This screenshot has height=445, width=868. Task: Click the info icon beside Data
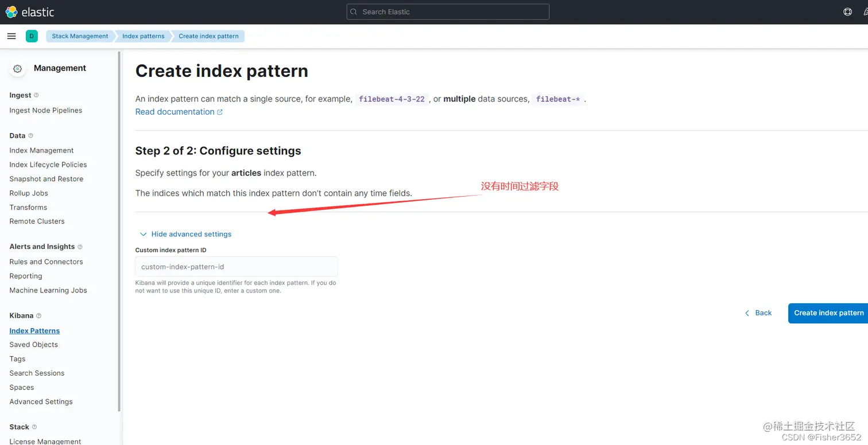click(30, 136)
